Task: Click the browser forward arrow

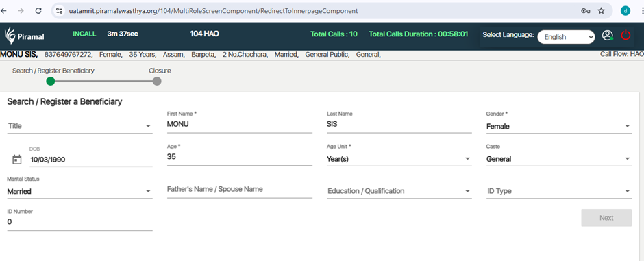Action: pos(21,11)
